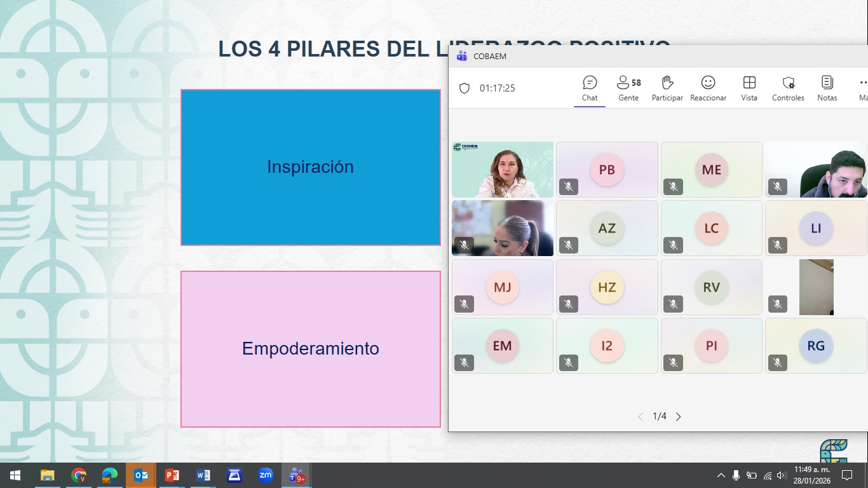Raise hand with Participar button

coord(667,88)
